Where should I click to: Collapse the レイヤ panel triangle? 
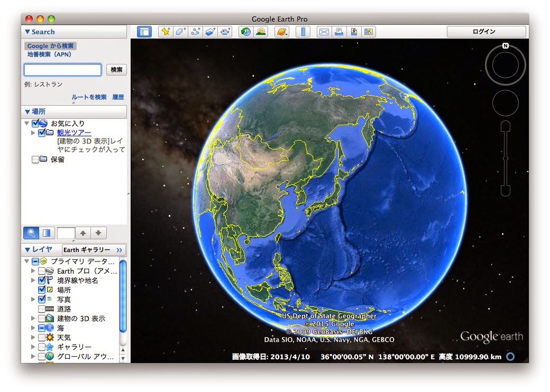click(x=27, y=249)
